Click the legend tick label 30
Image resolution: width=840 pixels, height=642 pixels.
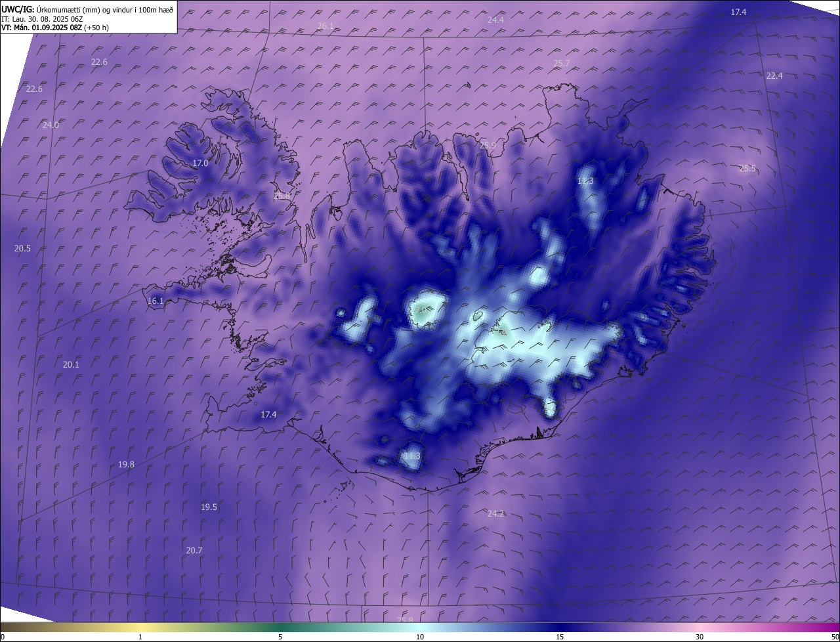700,637
